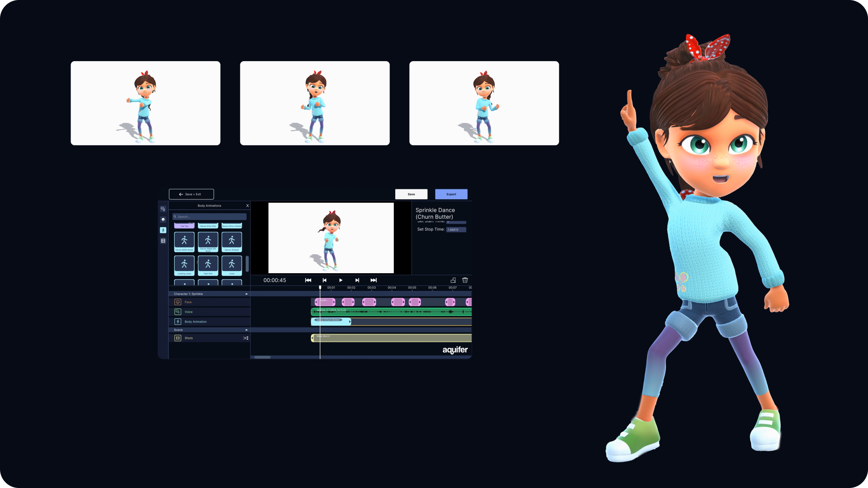The height and width of the screenshot is (488, 868).
Task: Shuffle shots using the shuffle icon
Action: coord(246,338)
